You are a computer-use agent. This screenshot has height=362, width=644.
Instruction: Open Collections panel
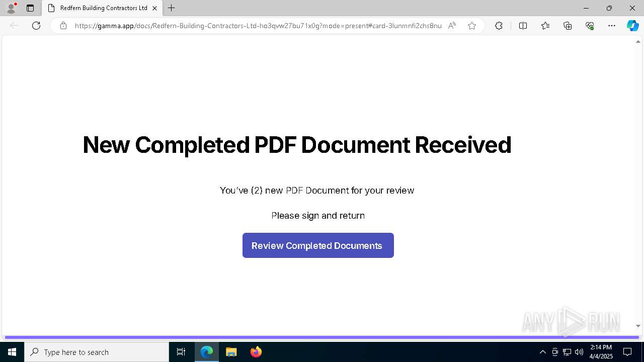point(568,26)
